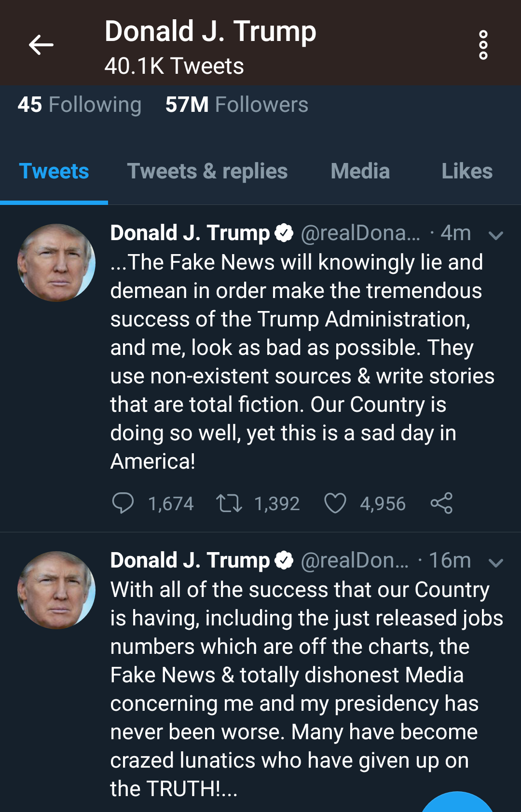This screenshot has width=521, height=812.
Task: Select the Tweets tab
Action: [x=54, y=171]
